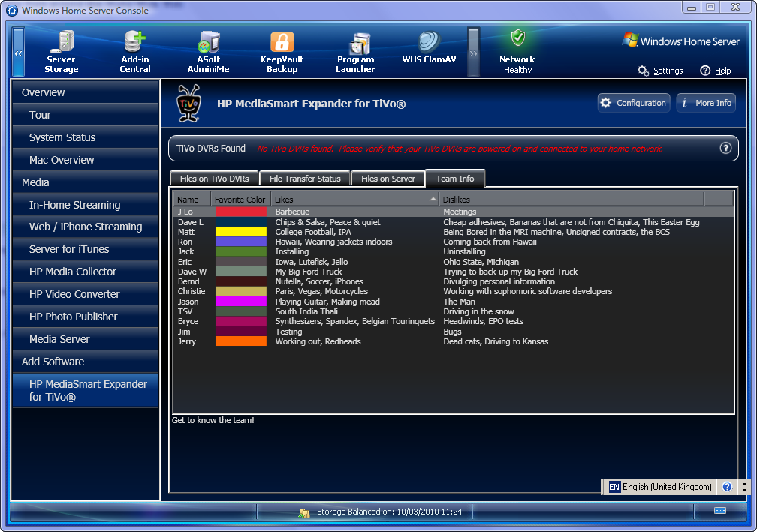Switch to Files on Server tab
757x532 pixels.
coord(388,179)
